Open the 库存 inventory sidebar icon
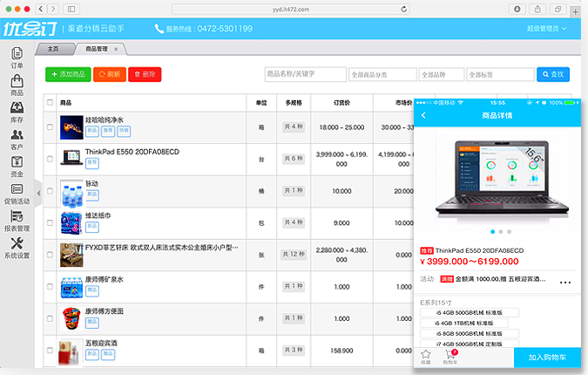Screen dimensions: 588x375 pos(17,108)
